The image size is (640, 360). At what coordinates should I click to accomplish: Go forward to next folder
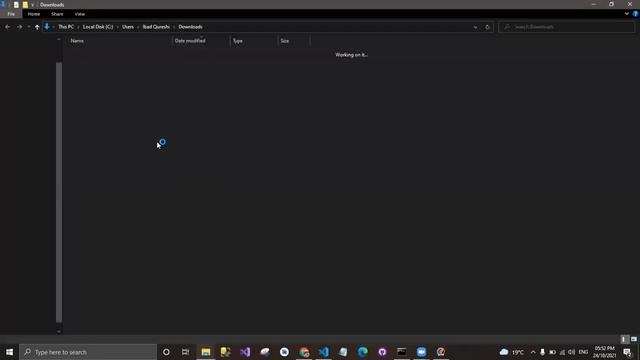19,27
